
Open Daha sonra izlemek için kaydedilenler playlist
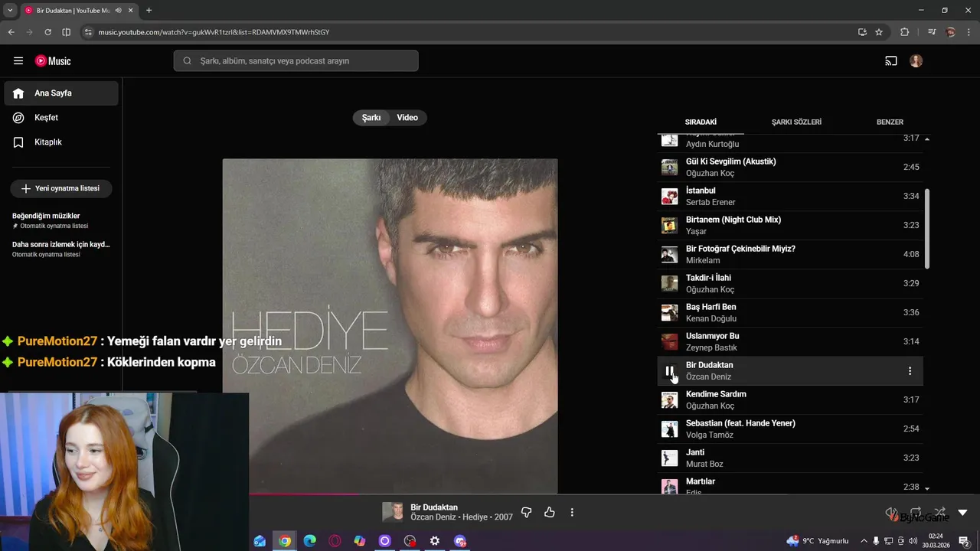click(61, 249)
